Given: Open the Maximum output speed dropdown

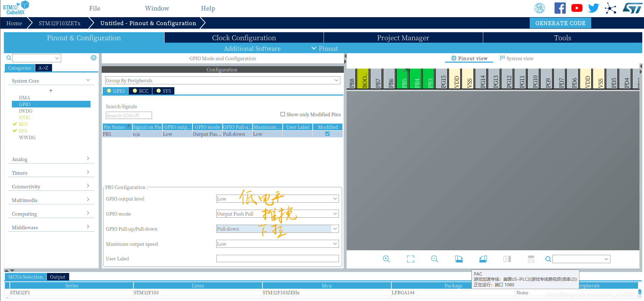Looking at the screenshot, I should coord(277,244).
